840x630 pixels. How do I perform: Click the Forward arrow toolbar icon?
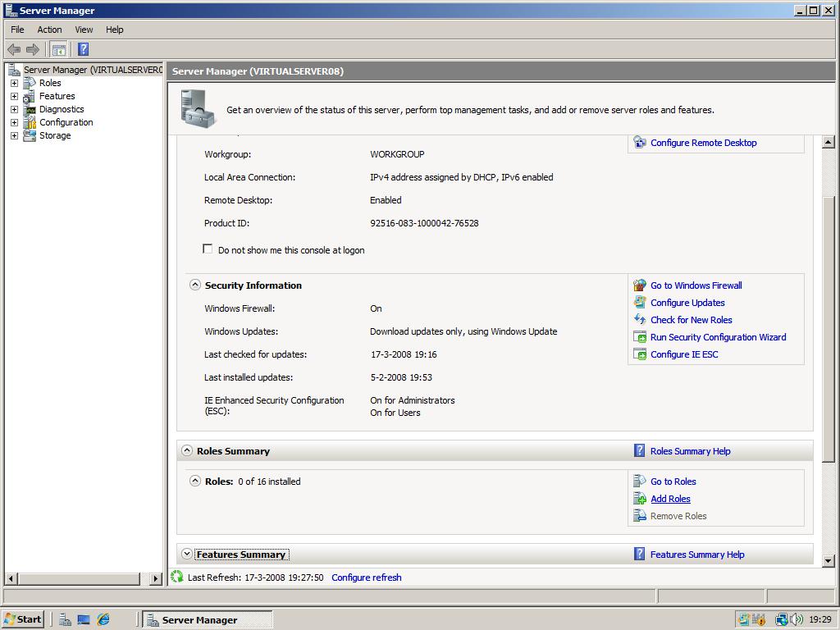click(33, 50)
